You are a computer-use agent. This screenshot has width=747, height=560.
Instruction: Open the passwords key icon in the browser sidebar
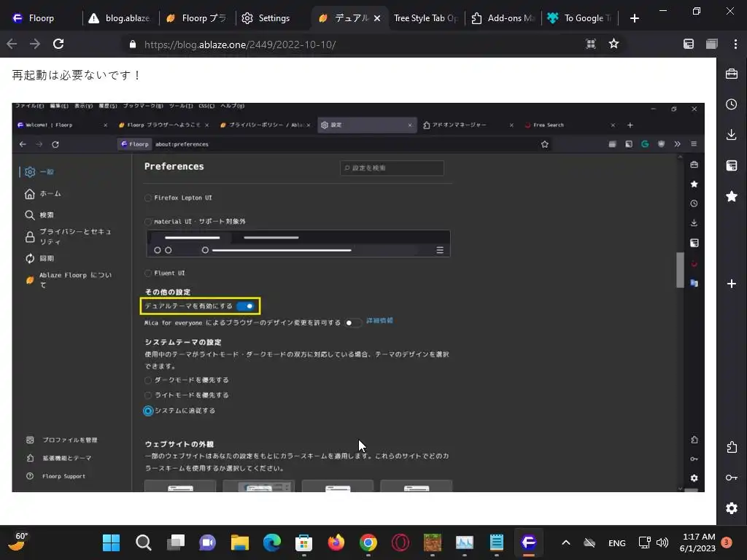[x=731, y=478]
